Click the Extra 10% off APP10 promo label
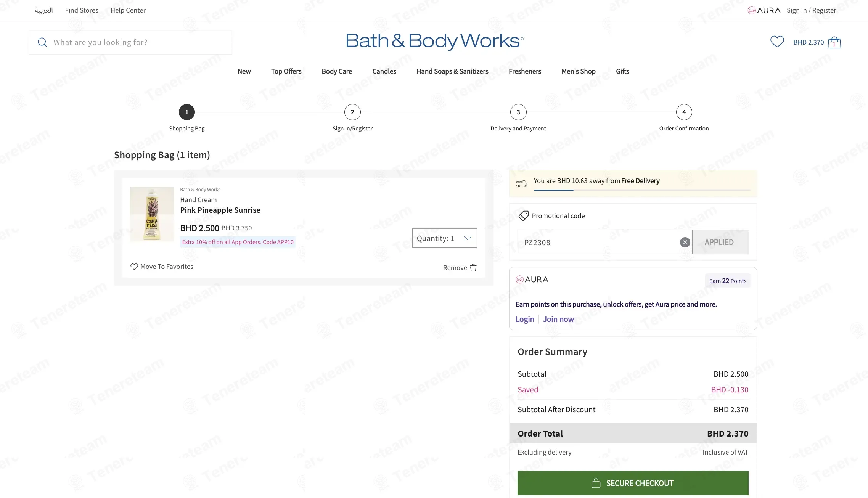The width and height of the screenshot is (868, 498). [x=238, y=242]
